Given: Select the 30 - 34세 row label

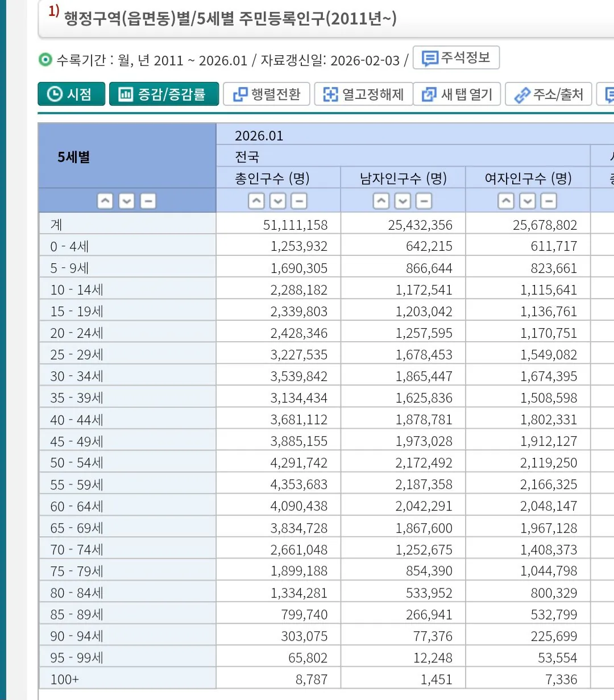Looking at the screenshot, I should [x=127, y=375].
